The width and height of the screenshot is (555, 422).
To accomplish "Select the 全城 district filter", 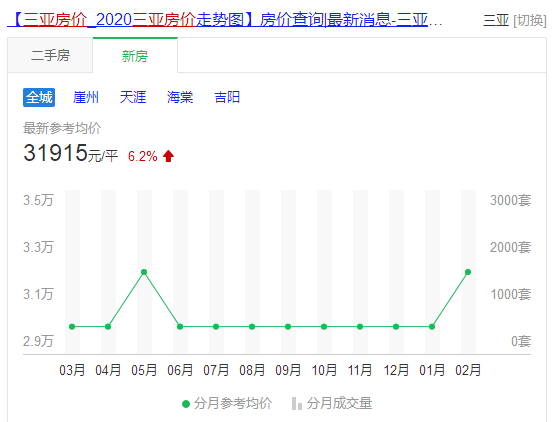I will (39, 97).
